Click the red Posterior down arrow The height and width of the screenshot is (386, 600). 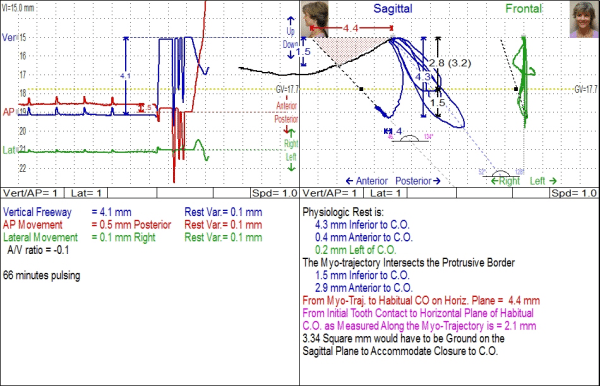click(286, 130)
